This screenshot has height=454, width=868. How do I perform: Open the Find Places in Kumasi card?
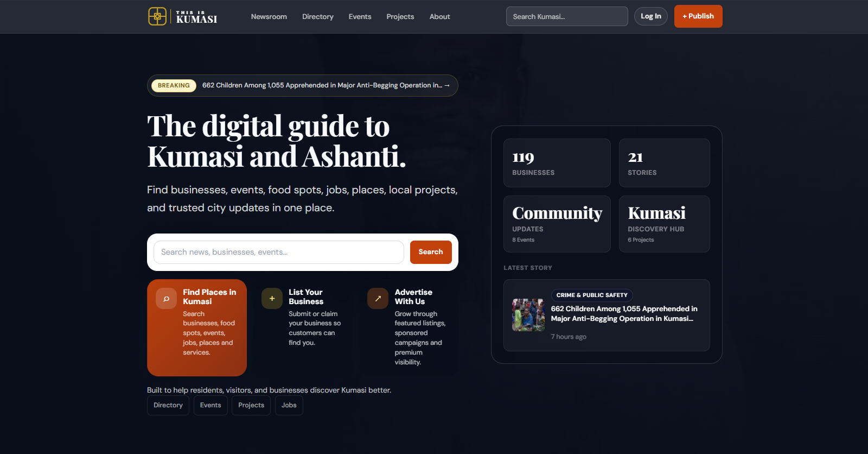point(197,327)
